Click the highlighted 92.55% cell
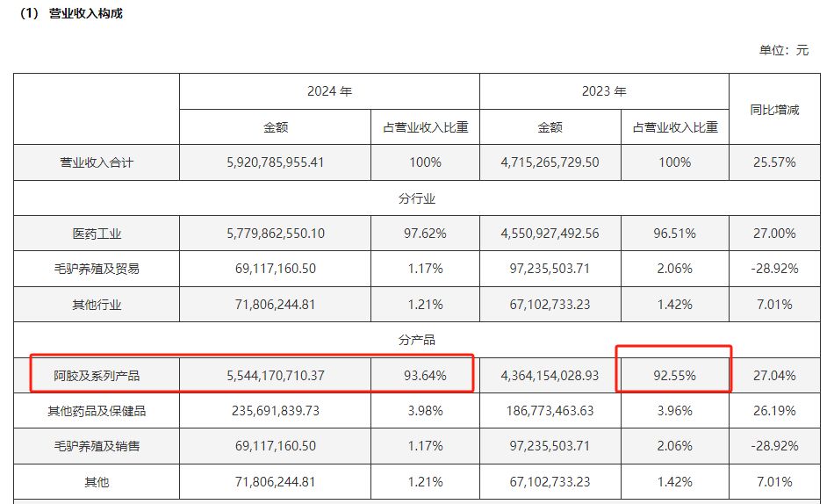This screenshot has width=834, height=504. (x=674, y=376)
